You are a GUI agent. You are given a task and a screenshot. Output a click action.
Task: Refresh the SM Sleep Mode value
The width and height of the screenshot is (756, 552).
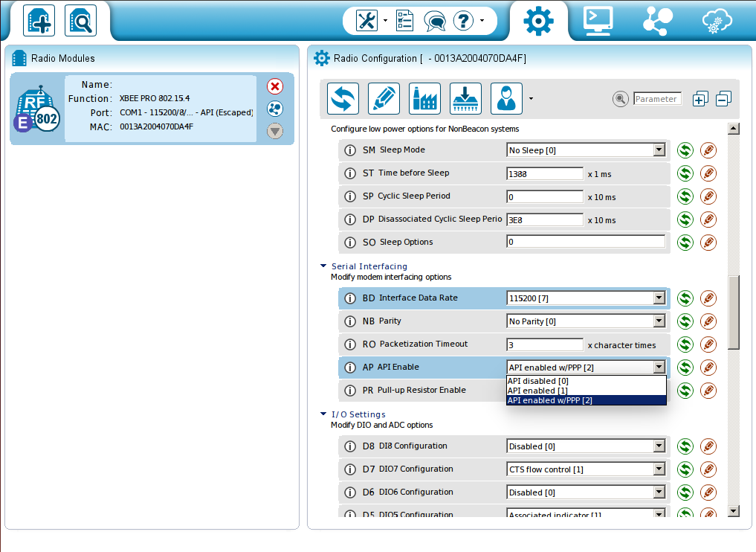[x=685, y=150]
